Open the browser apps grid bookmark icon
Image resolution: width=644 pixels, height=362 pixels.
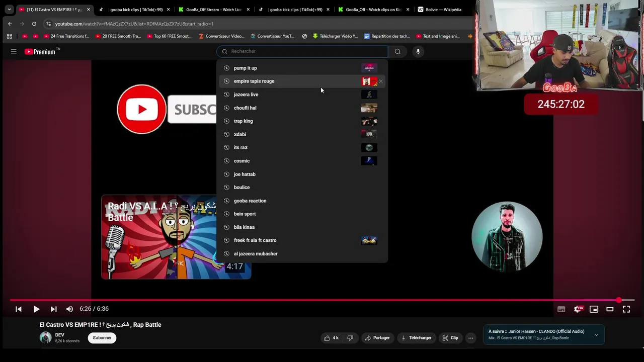tap(9, 36)
